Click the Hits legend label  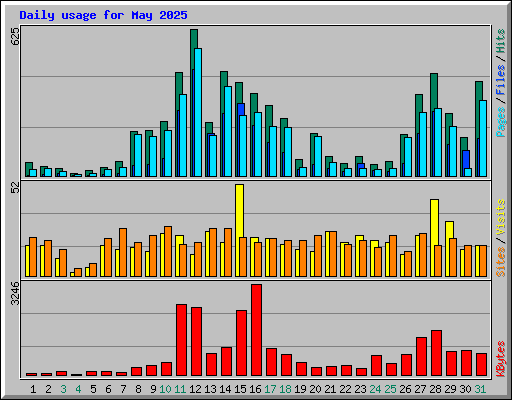point(501,41)
